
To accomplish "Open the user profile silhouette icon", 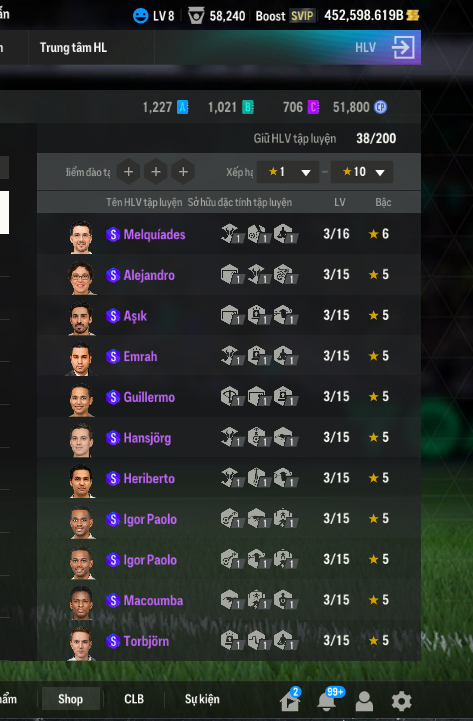I will [364, 701].
